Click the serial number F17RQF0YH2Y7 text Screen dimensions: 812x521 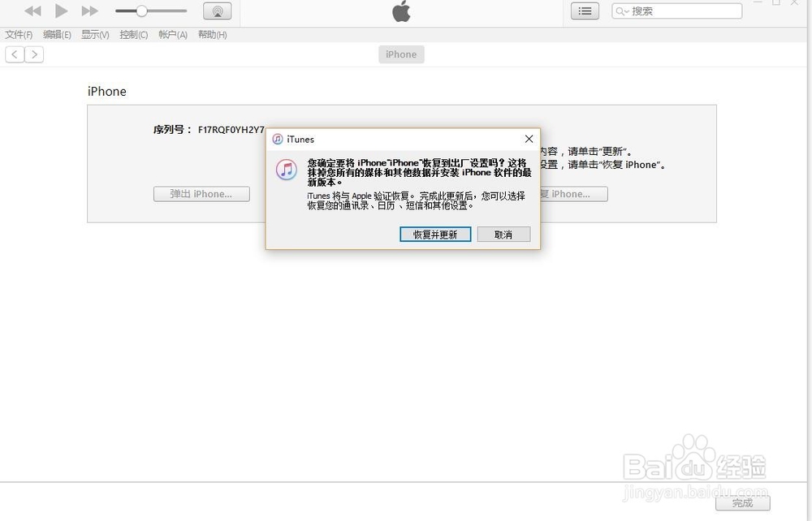[231, 130]
